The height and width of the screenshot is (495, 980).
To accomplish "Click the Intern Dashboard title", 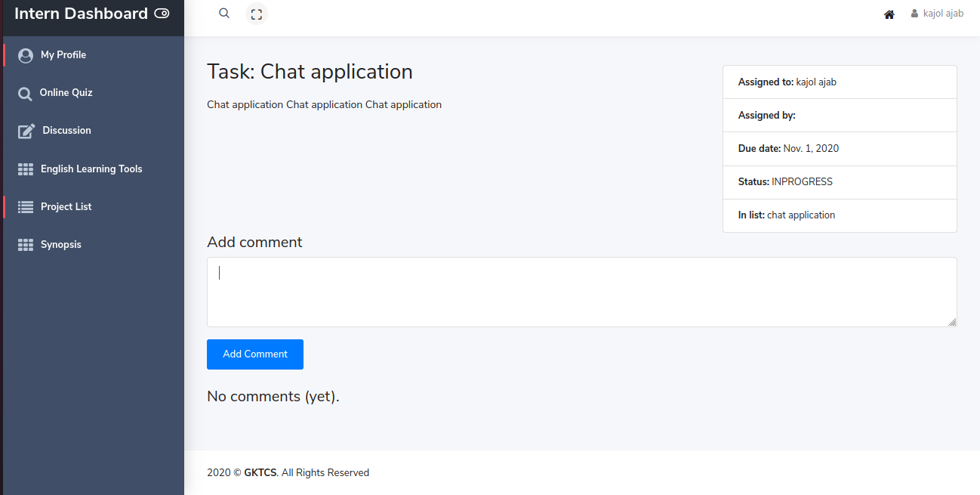I will (x=81, y=14).
